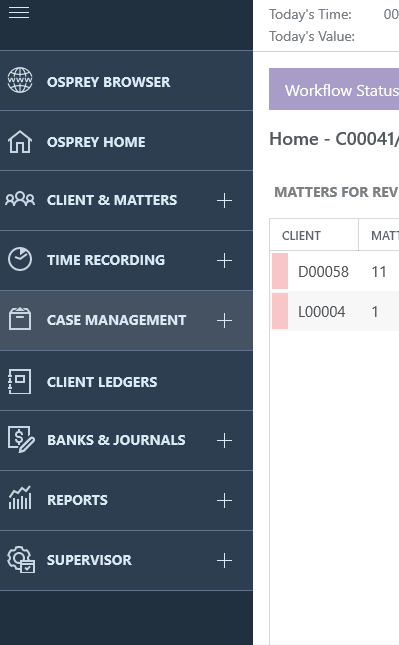Viewport: 399px width, 645px height.
Task: Click the Osprey Home house icon
Action: [20, 142]
